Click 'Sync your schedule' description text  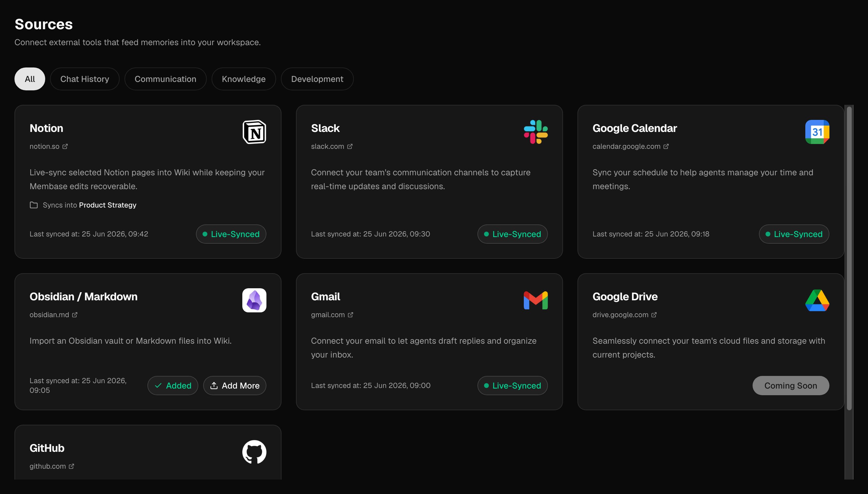pyautogui.click(x=703, y=179)
